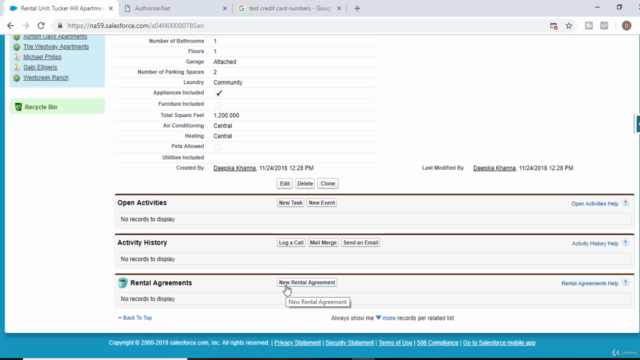Click the browser forward arrow
Image resolution: width=640 pixels, height=360 pixels.
(26, 26)
